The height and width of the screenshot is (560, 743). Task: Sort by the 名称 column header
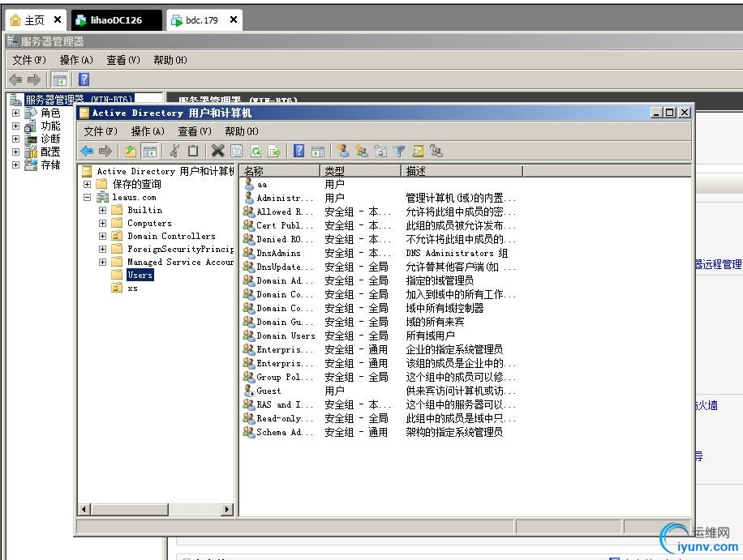pos(280,171)
